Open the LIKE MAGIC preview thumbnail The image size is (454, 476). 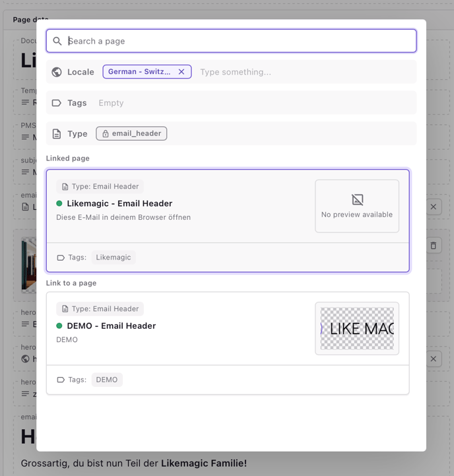357,329
